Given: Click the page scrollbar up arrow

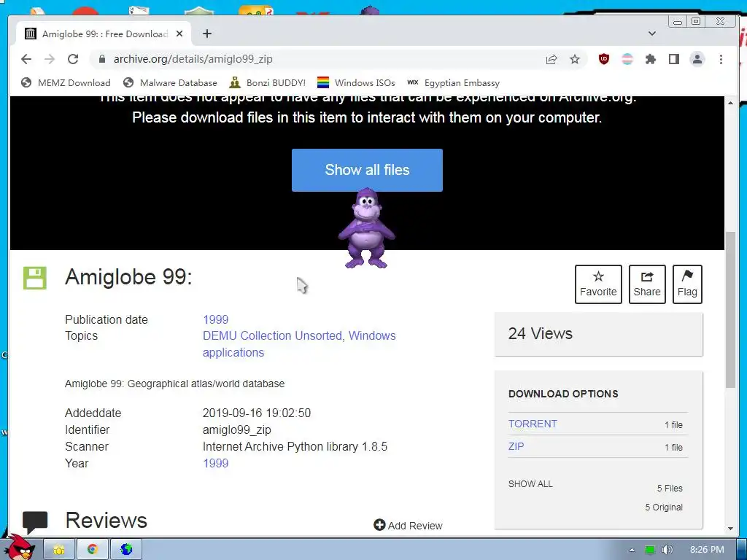Looking at the screenshot, I should (x=730, y=102).
